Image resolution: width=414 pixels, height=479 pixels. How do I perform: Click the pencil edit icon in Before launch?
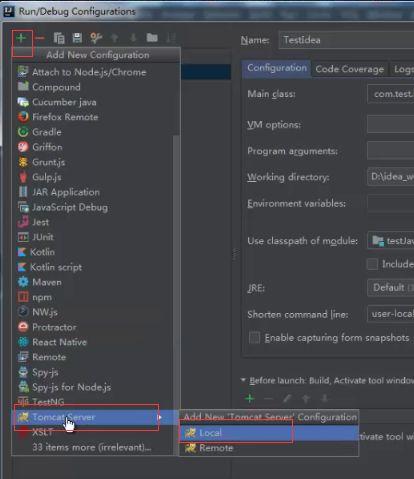tap(287, 398)
